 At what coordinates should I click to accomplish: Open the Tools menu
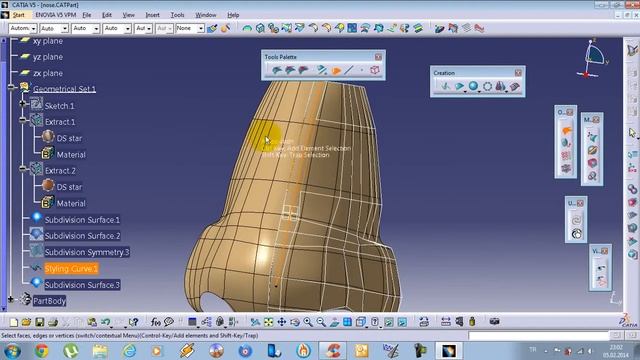pyautogui.click(x=177, y=15)
